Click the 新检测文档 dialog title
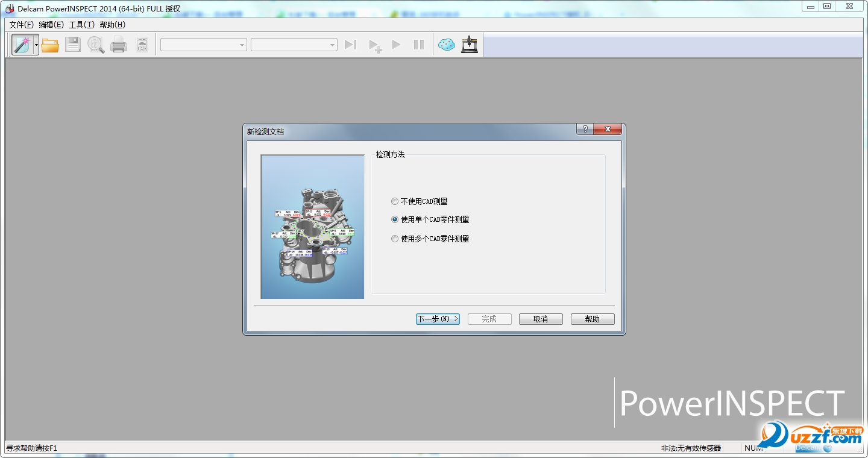Screen dimensions: 868x458 point(265,131)
